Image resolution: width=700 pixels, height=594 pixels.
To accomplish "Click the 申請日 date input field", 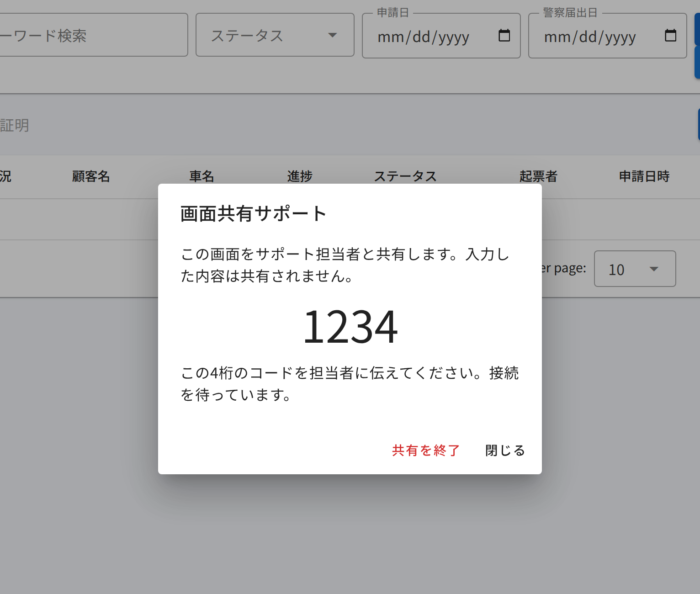I will pos(441,36).
